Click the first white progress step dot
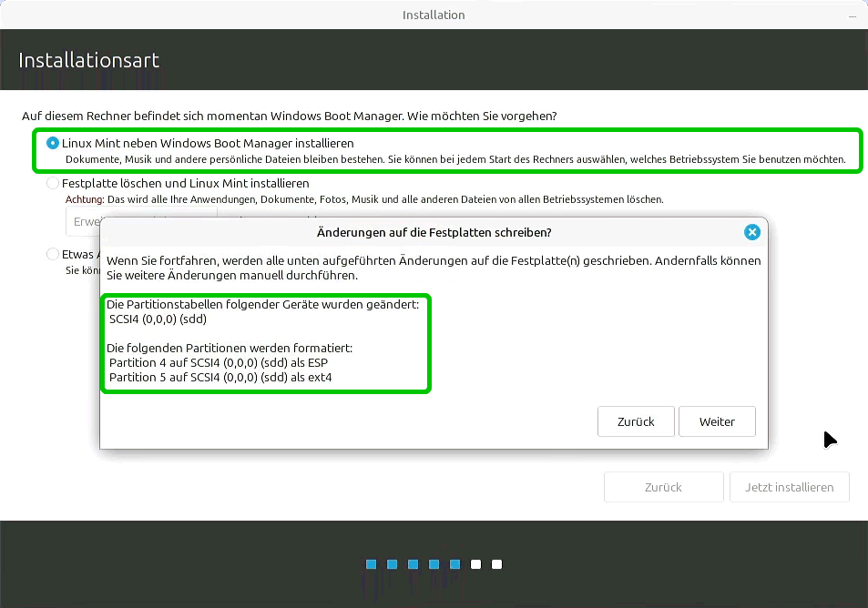This screenshot has width=868, height=608. (476, 564)
